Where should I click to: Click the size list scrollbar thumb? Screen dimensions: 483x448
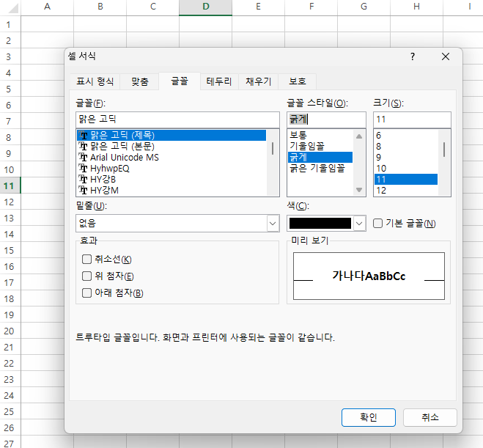(444, 150)
